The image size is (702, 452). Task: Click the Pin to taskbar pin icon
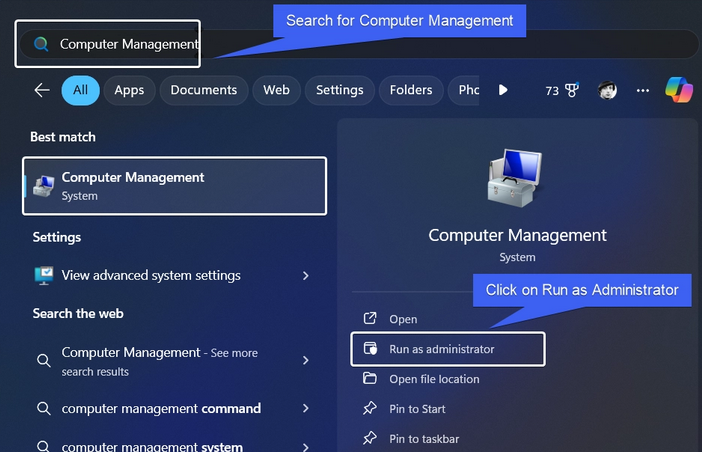click(370, 438)
